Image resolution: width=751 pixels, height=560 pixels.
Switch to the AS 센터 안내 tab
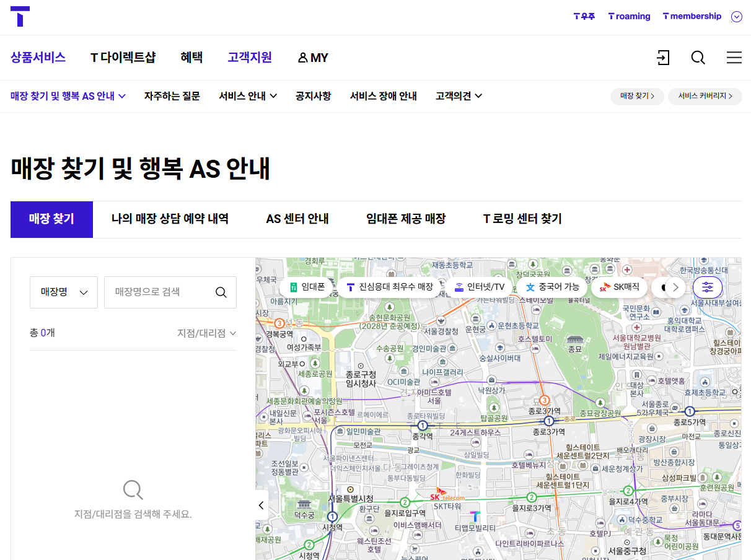297,219
